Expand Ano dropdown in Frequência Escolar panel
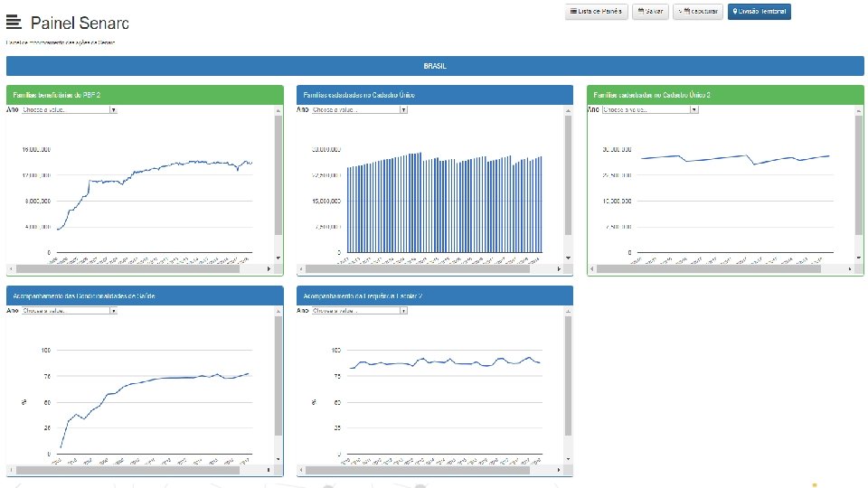Screen dimensions: 868x488 click(359, 310)
